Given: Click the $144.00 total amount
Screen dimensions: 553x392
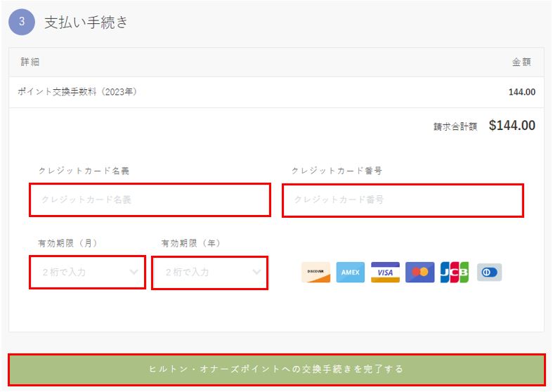Looking at the screenshot, I should (512, 126).
